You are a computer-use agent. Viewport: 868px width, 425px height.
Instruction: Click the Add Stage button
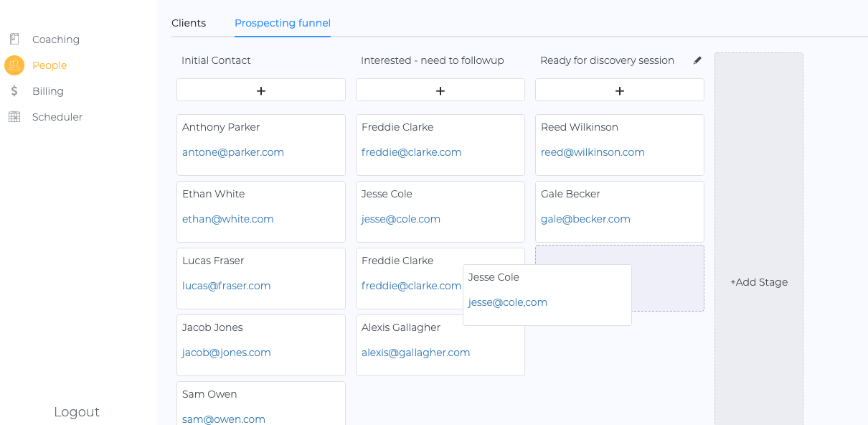tap(759, 282)
